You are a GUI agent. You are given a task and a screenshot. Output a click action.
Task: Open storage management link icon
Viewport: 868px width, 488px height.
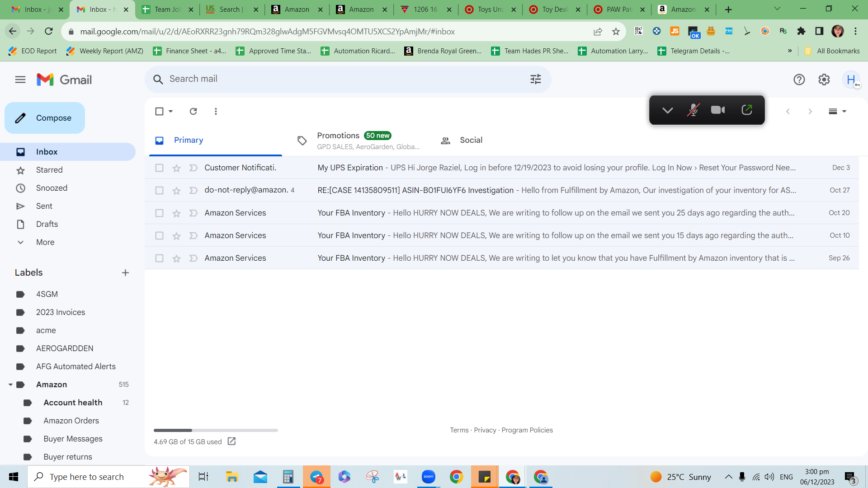pos(231,441)
